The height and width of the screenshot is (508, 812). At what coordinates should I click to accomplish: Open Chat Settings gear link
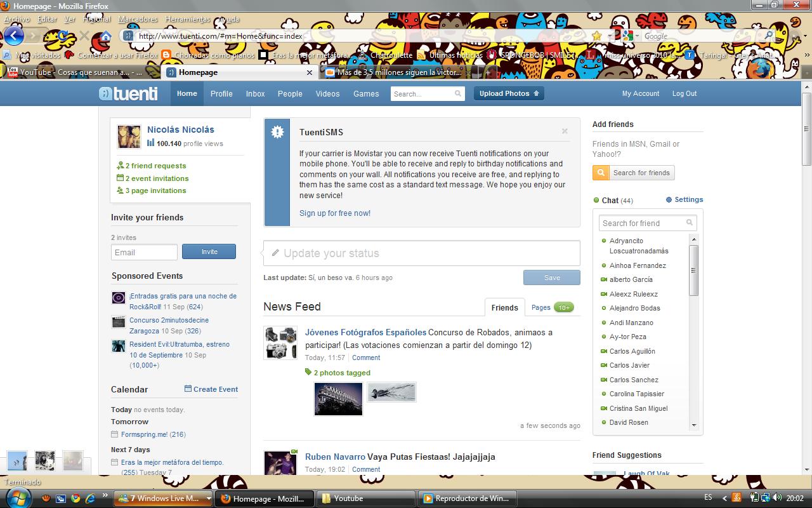pos(684,199)
